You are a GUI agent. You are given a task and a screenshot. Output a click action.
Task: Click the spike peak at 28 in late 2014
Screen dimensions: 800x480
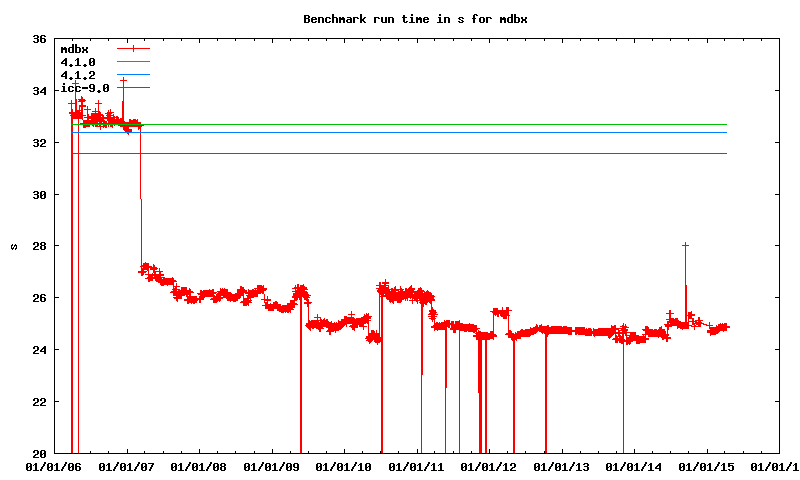pos(685,245)
